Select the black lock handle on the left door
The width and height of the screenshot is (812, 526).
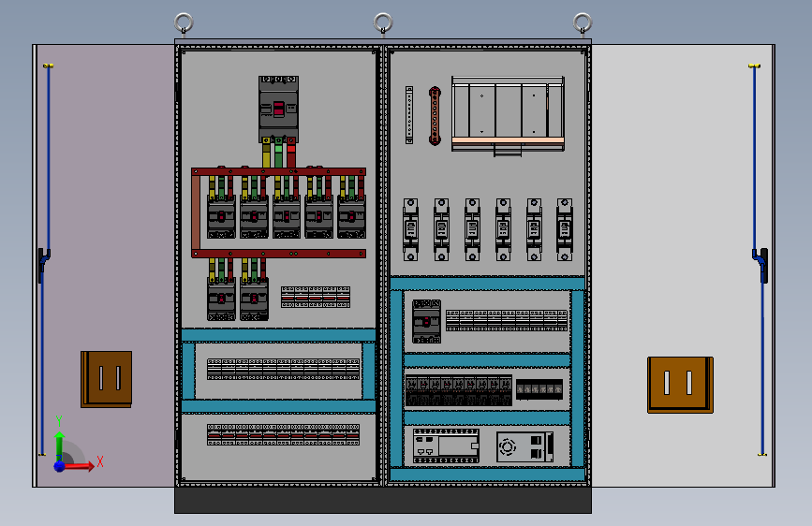tap(43, 265)
